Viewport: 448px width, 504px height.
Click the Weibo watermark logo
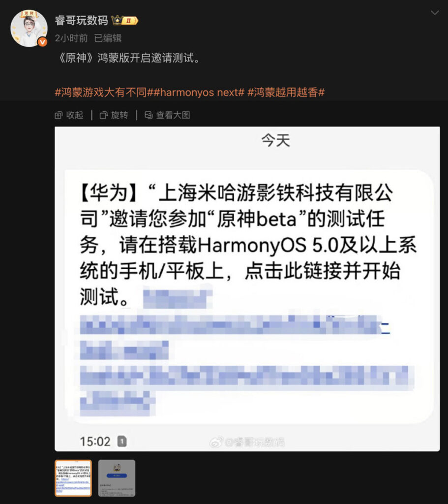point(216,442)
